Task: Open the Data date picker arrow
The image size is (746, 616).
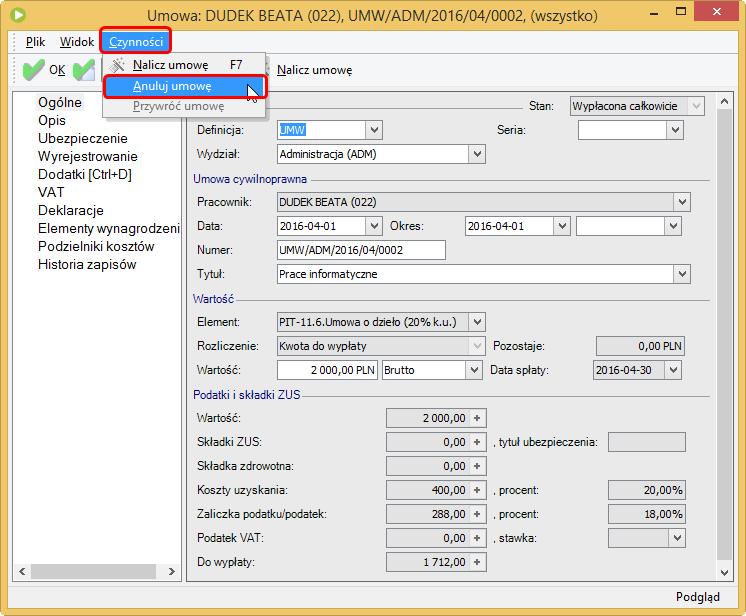Action: [x=374, y=226]
